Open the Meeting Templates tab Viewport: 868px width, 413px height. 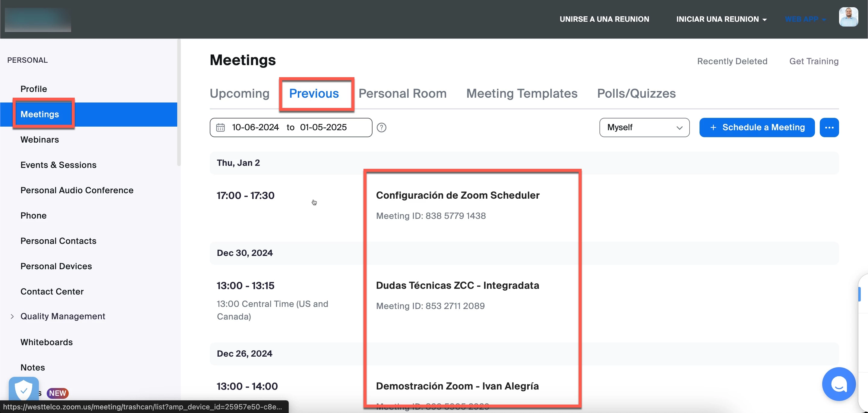tap(521, 93)
